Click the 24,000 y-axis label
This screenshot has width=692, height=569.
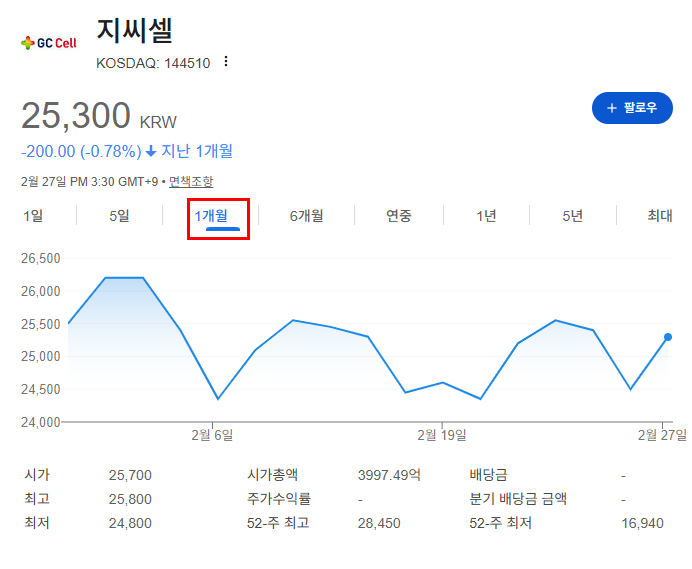point(41,422)
